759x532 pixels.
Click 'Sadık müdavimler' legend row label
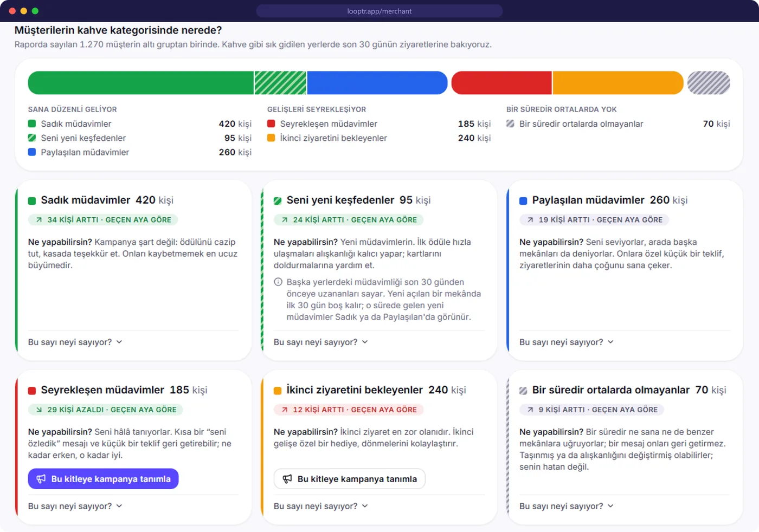point(76,124)
